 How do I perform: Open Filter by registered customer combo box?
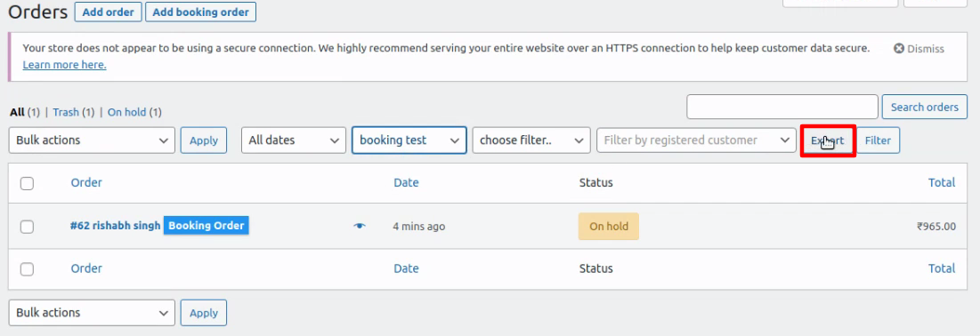tap(696, 140)
